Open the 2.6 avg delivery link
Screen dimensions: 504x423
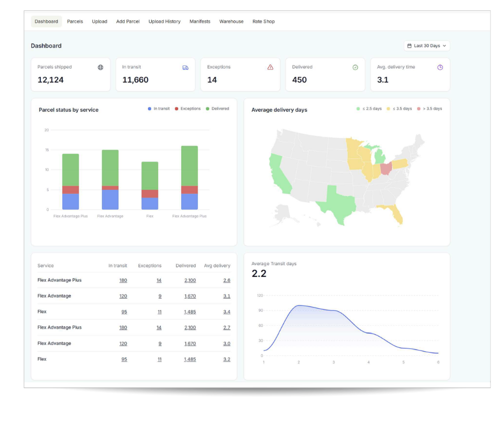(x=226, y=280)
